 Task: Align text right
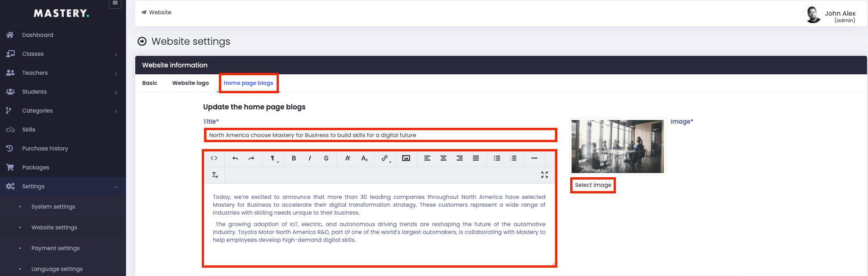460,158
